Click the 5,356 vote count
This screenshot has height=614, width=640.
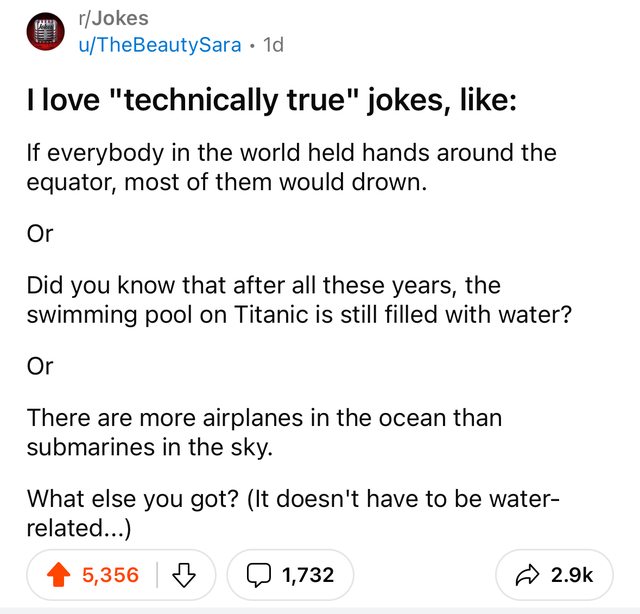pyautogui.click(x=111, y=575)
